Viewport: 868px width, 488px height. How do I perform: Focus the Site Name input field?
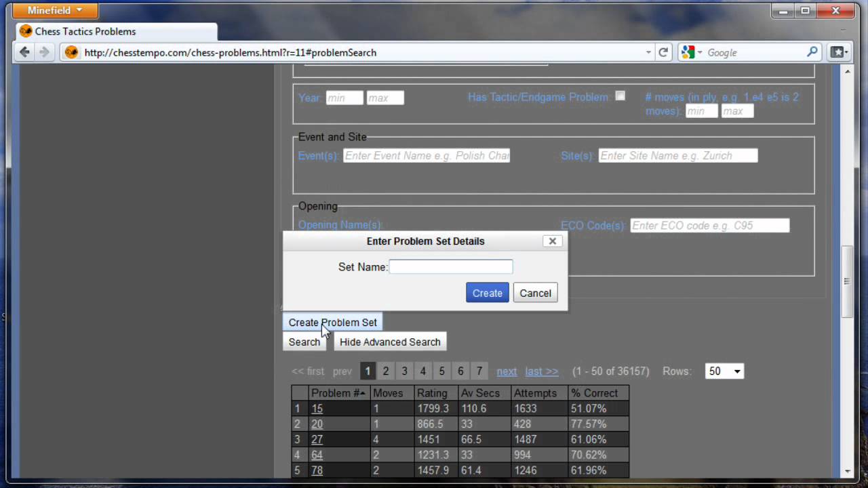[x=678, y=155]
